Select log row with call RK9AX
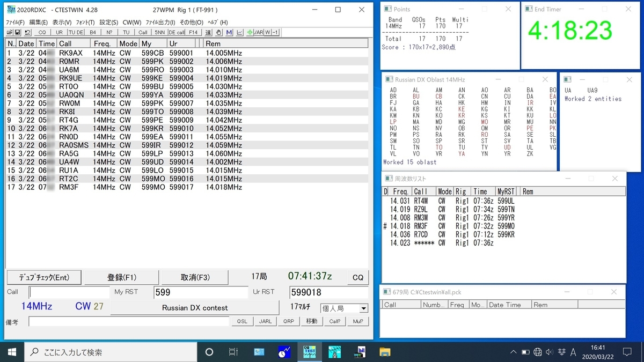 point(187,53)
